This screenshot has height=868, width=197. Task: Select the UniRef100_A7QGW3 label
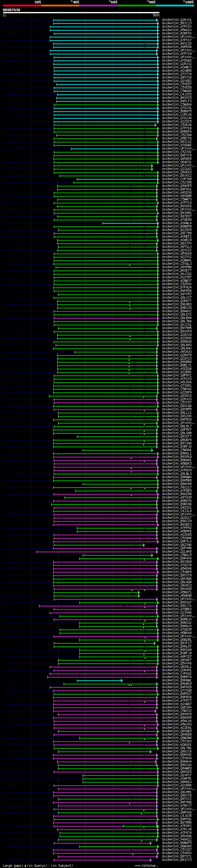pyautogui.click(x=176, y=61)
